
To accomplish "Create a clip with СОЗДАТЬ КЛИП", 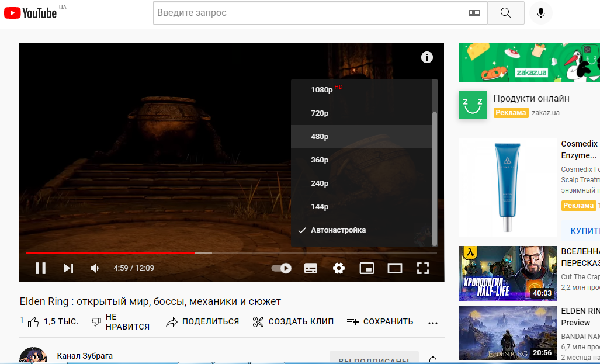I will (293, 322).
